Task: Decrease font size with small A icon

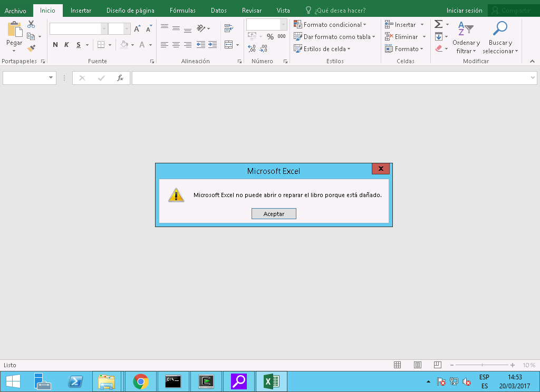Action: tap(149, 28)
